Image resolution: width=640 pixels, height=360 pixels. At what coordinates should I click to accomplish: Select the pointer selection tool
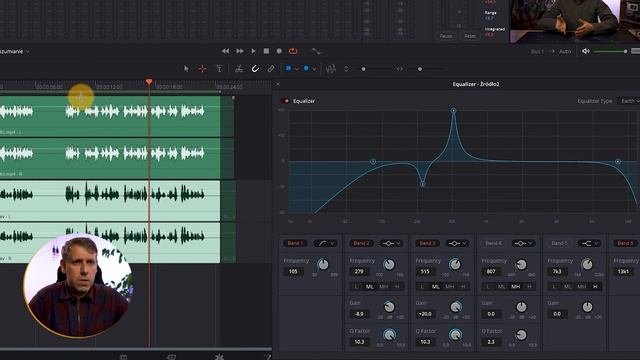186,69
